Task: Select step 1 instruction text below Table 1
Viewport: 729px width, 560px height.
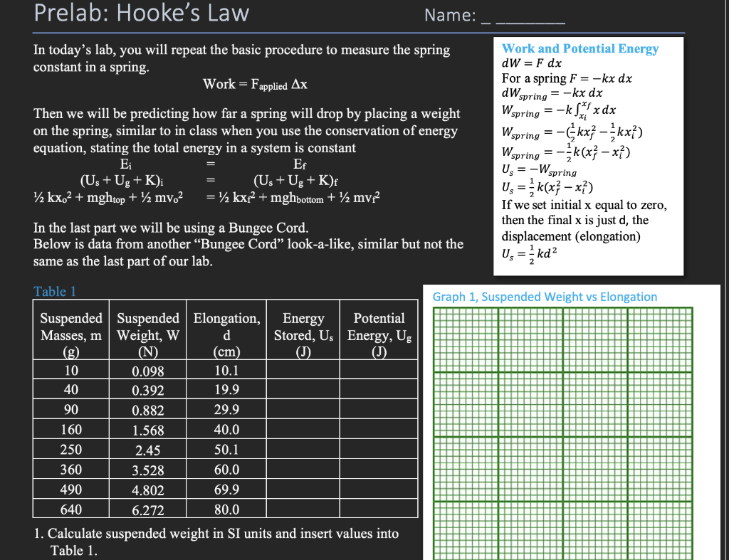Action: pos(214,534)
